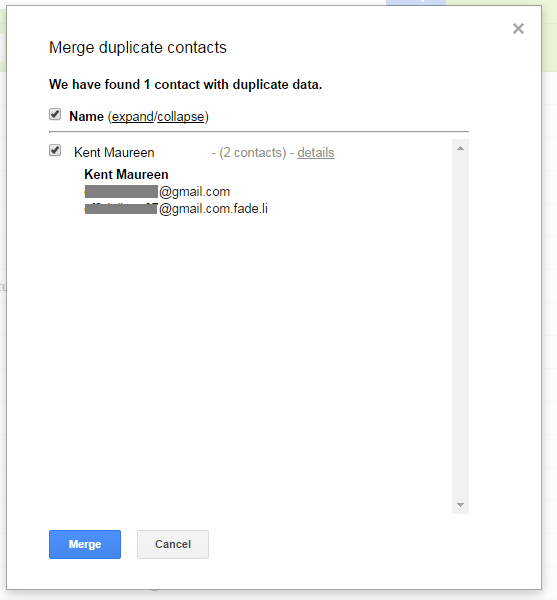The width and height of the screenshot is (557, 600).
Task: Click the email ending in @gmail.com
Action: tap(157, 191)
